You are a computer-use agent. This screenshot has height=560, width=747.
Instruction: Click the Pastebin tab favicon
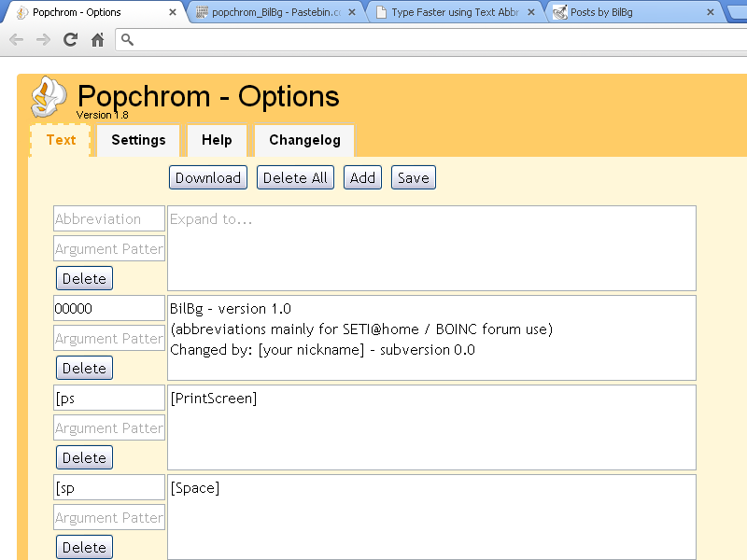pyautogui.click(x=202, y=12)
